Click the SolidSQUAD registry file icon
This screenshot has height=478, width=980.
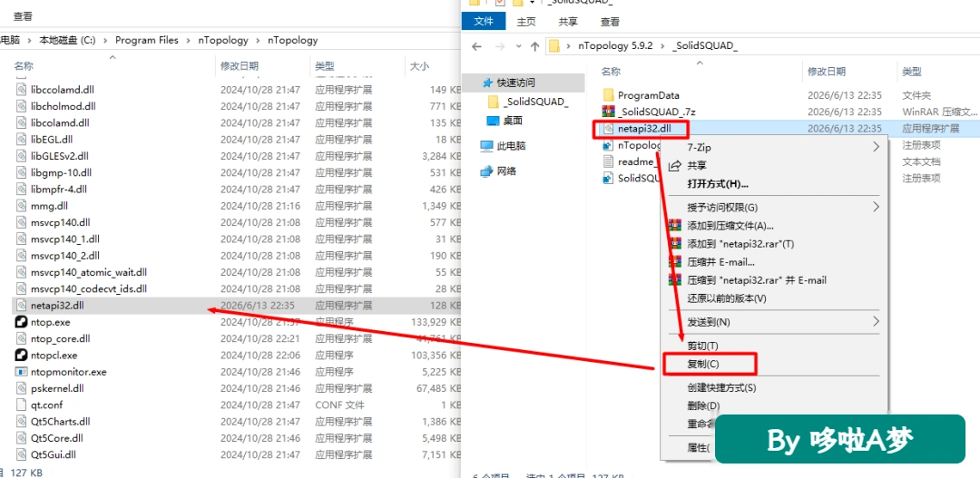point(608,178)
